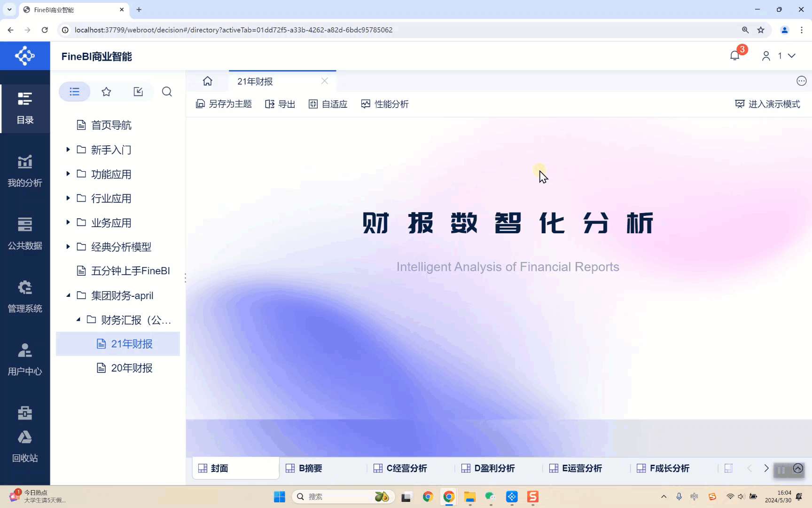The width and height of the screenshot is (812, 508).
Task: Pause the slideshow playback control at bottom right
Action: (781, 470)
